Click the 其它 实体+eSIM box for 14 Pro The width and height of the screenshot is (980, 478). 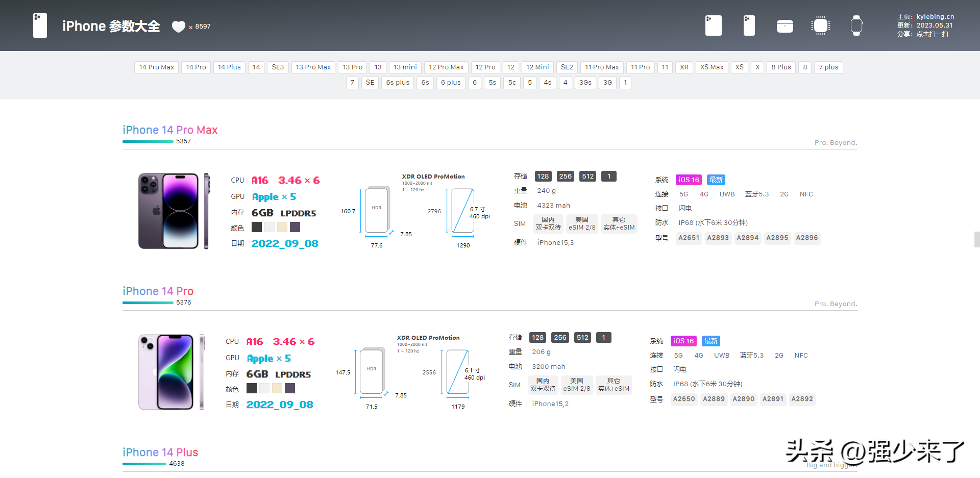614,385
